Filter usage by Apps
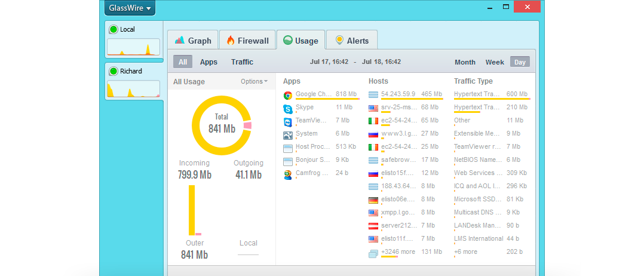 coord(208,62)
